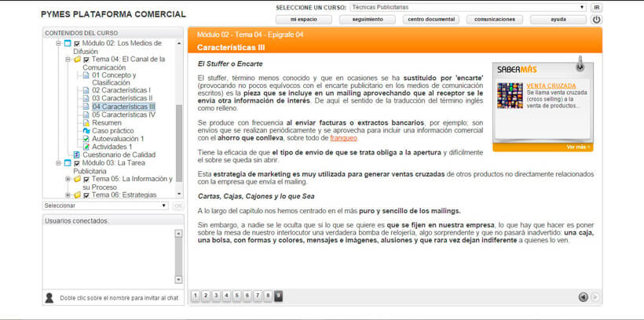
Task: Click the course contents scrollbar thumb
Action: 179,143
